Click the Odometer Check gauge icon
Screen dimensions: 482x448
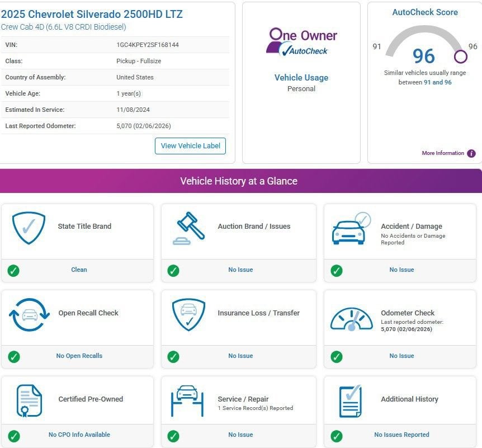pos(351,319)
